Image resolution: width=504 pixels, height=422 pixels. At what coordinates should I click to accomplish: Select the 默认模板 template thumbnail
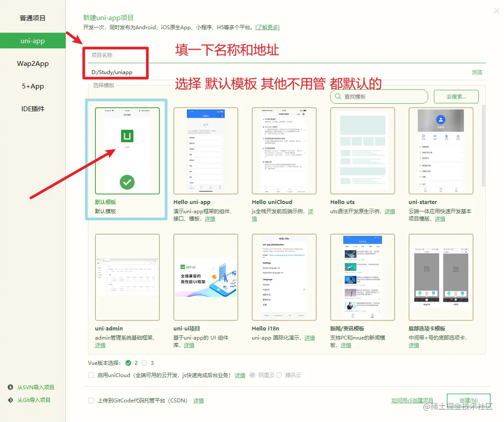pos(127,150)
